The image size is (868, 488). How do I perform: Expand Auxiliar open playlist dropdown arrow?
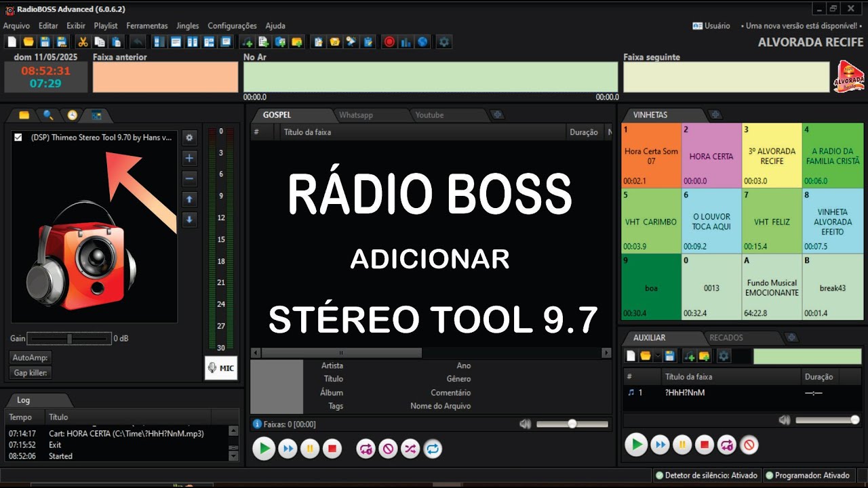click(x=657, y=356)
